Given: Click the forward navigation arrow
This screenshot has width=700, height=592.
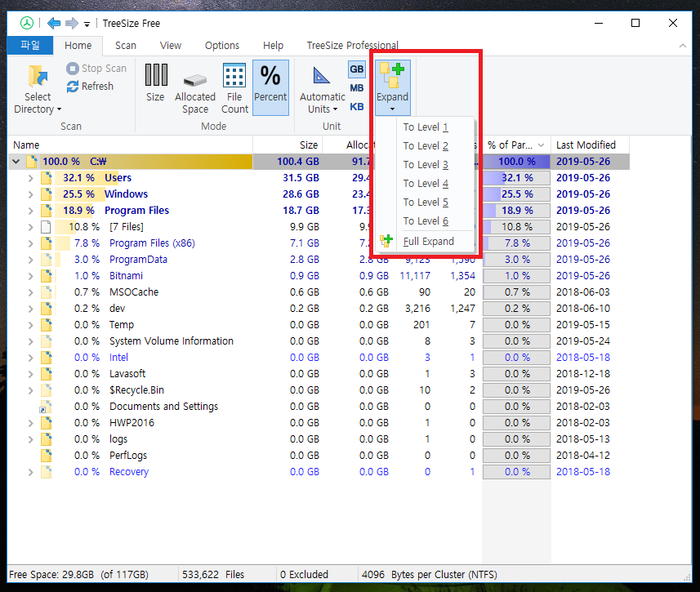Looking at the screenshot, I should click(x=71, y=23).
